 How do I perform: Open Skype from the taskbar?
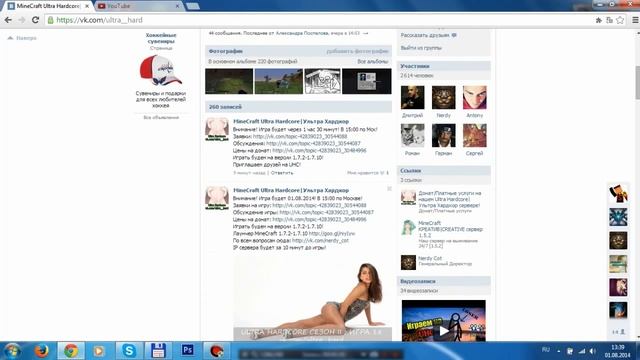129,351
